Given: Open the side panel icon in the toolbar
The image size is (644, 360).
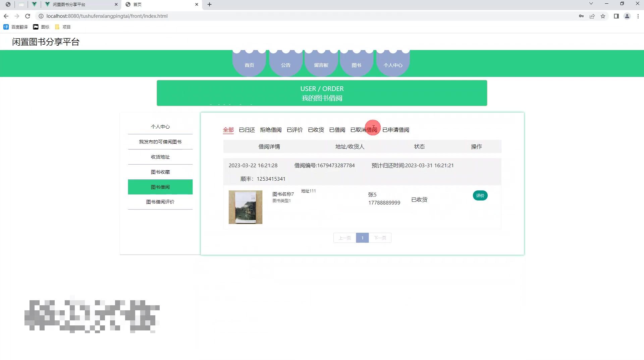Looking at the screenshot, I should (616, 16).
